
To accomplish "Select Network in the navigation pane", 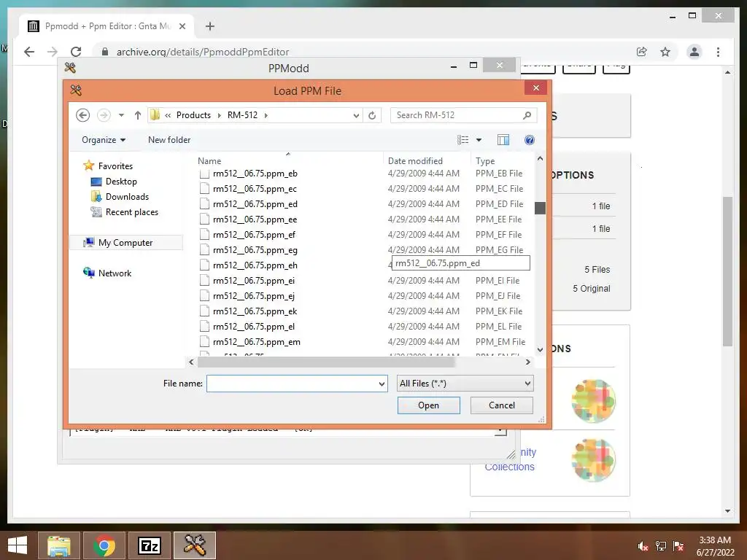I will [115, 273].
